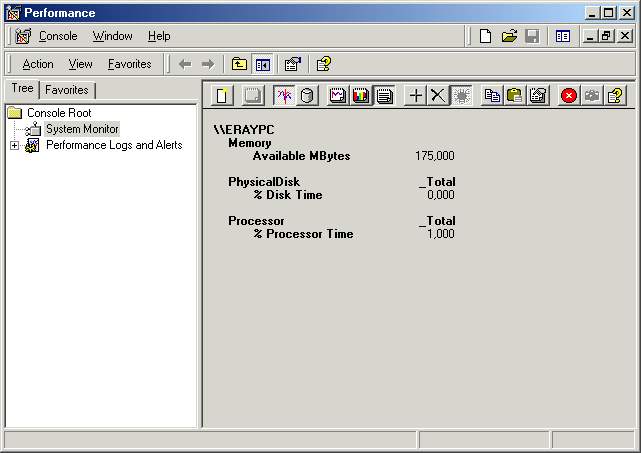Click the Performance title bar icon
The width and height of the screenshot is (641, 453).
(13, 13)
